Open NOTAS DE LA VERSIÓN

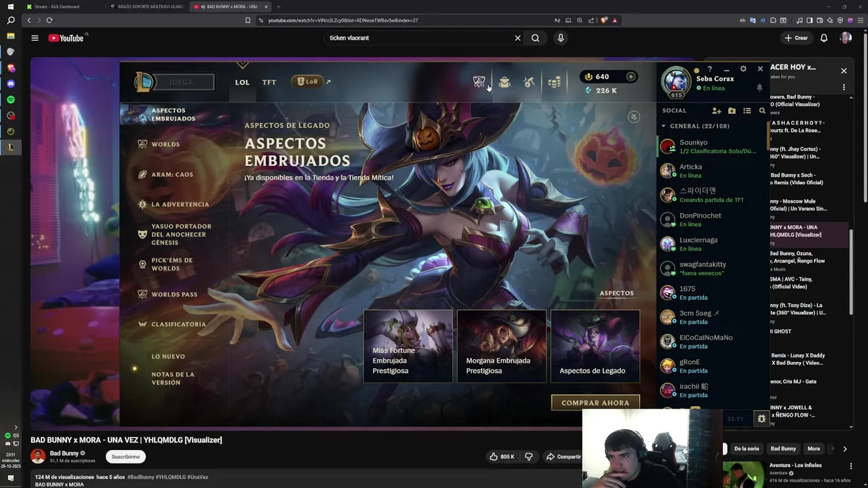pos(173,378)
